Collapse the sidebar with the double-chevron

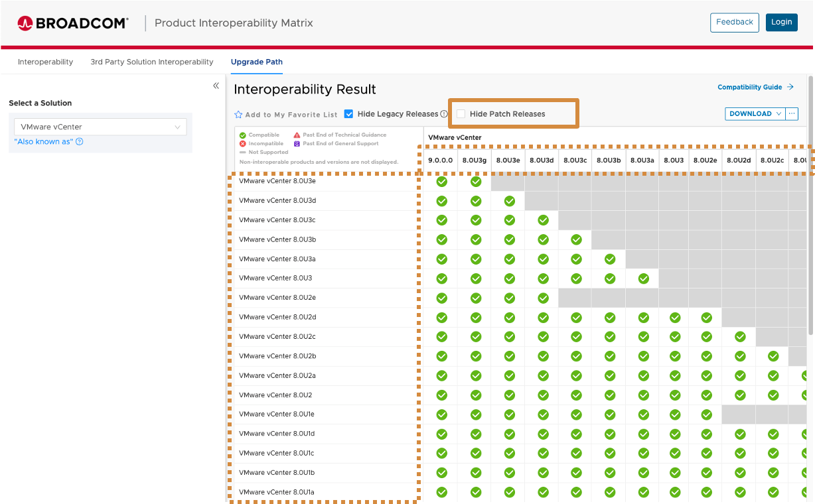pyautogui.click(x=216, y=86)
